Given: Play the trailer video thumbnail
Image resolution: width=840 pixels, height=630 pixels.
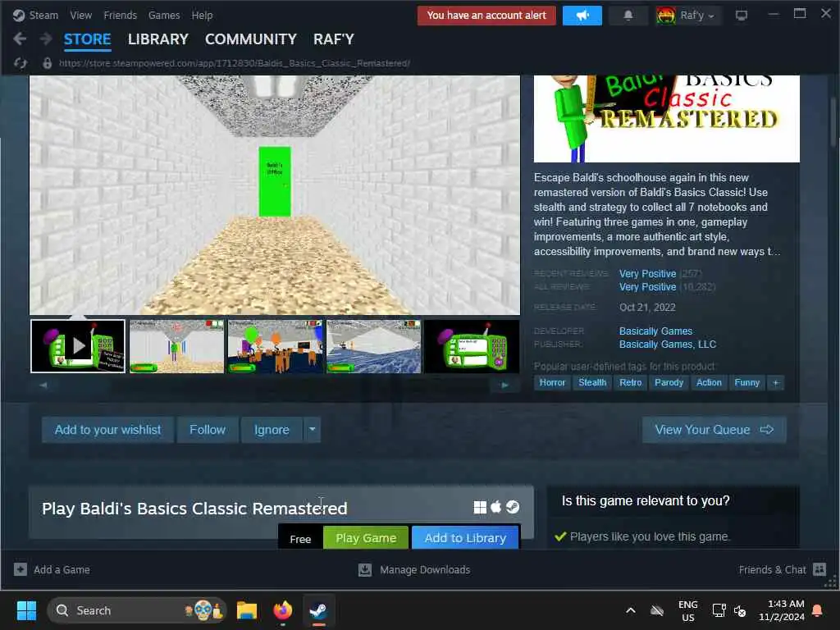Looking at the screenshot, I should pyautogui.click(x=78, y=346).
